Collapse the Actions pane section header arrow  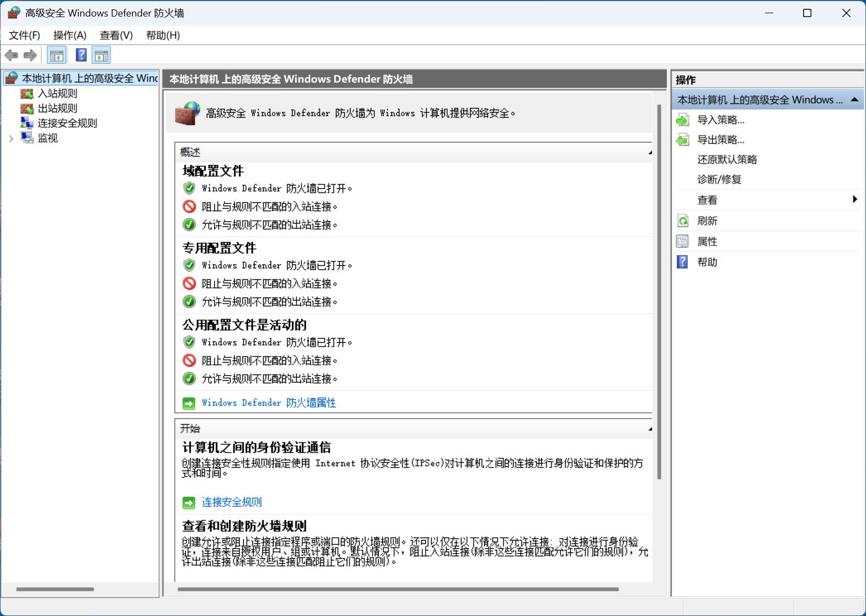pos(854,100)
